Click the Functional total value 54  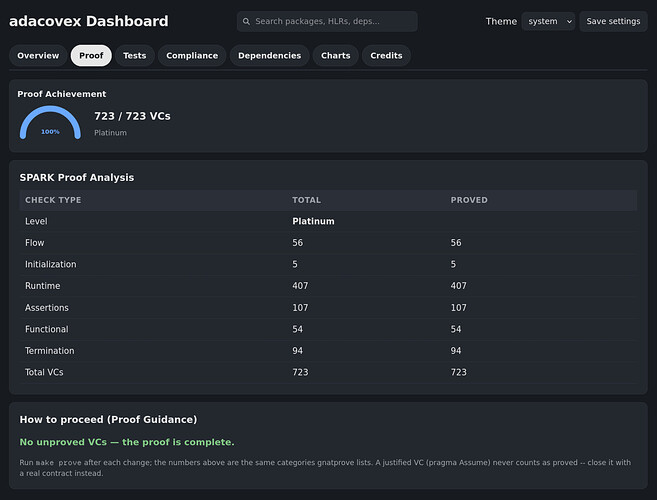pyautogui.click(x=297, y=329)
